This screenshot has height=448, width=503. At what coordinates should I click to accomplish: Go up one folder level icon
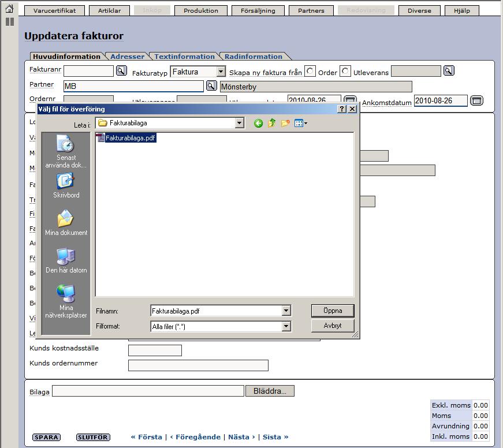point(271,123)
